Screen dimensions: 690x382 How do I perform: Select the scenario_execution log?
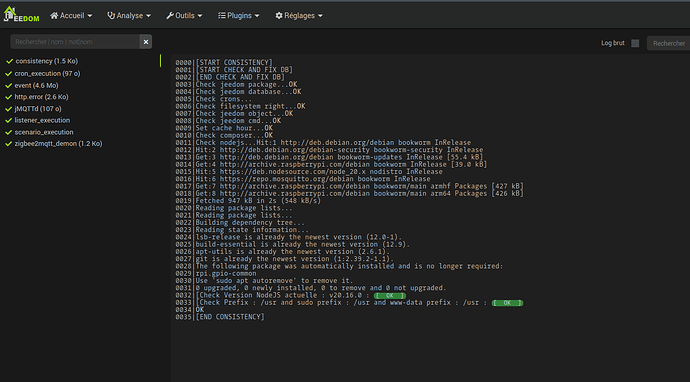pyautogui.click(x=44, y=132)
